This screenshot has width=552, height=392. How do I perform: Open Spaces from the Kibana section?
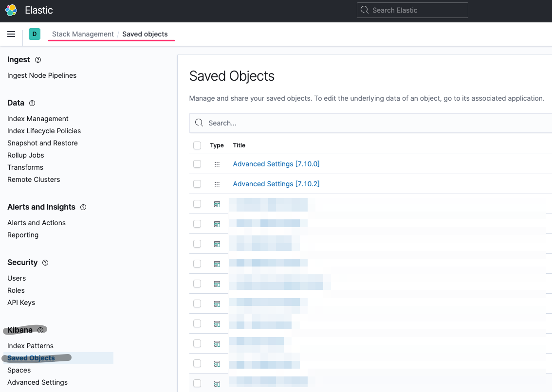19,370
